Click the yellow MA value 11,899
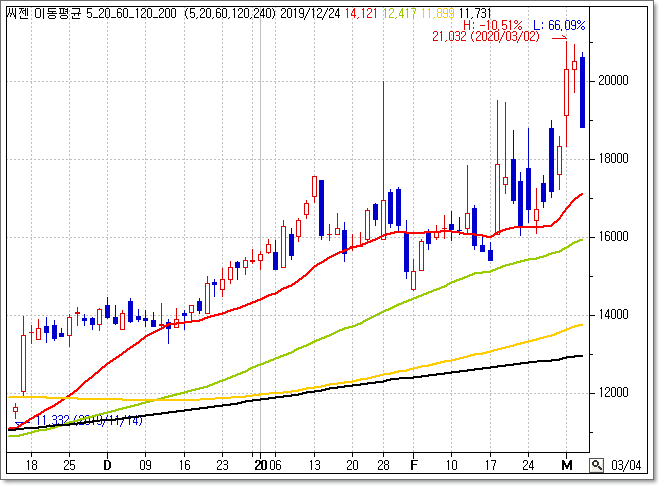This screenshot has height=486, width=660. (x=437, y=13)
